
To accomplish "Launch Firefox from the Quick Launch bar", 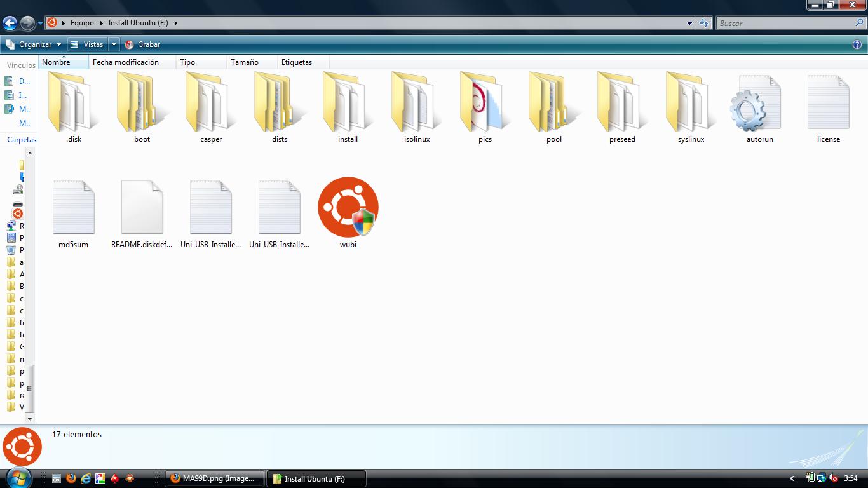I will pyautogui.click(x=71, y=478).
